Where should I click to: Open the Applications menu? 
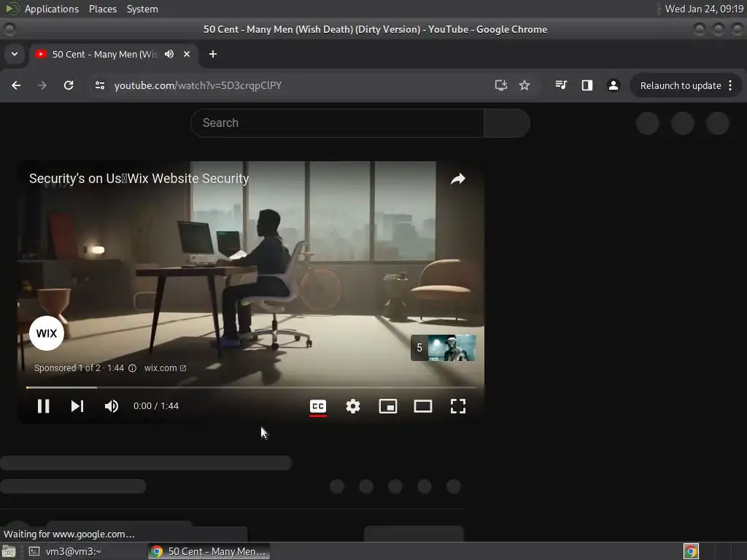click(x=52, y=9)
